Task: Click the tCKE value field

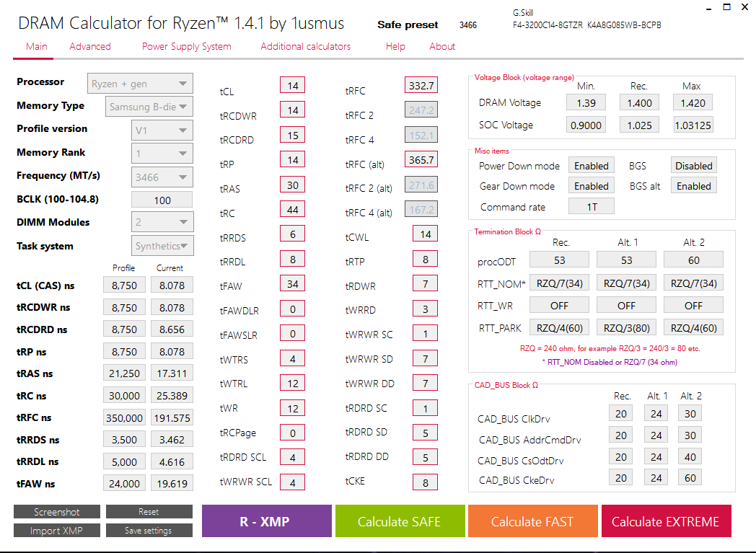Action: 426,482
